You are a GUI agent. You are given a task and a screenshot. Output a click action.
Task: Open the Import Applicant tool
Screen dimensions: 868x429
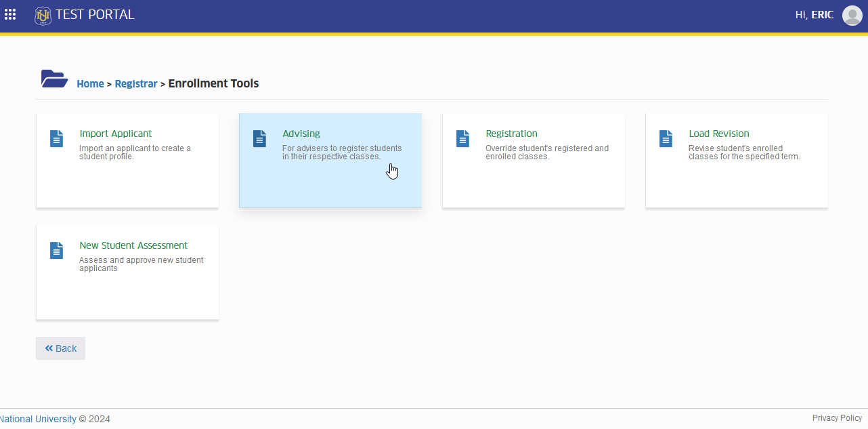pyautogui.click(x=127, y=160)
